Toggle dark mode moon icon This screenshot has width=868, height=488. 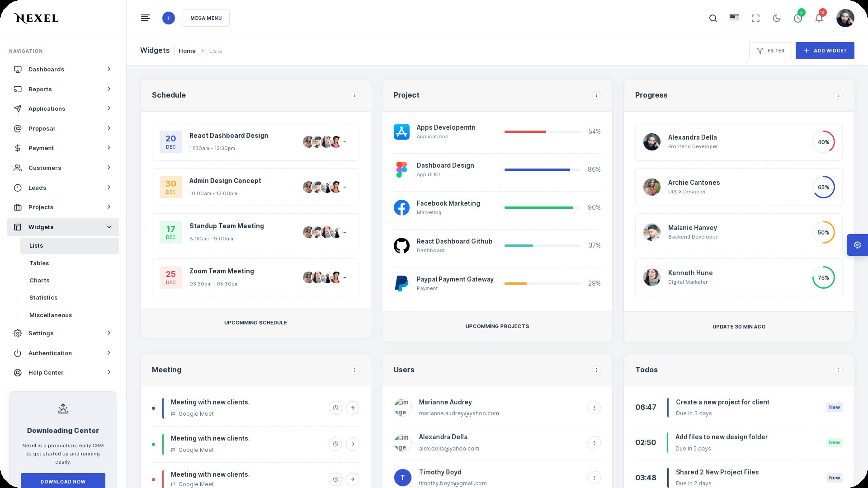(x=777, y=18)
